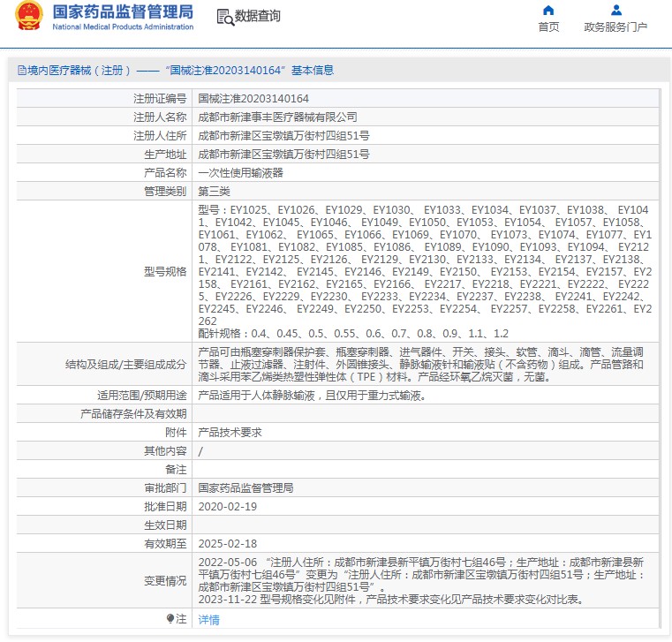
Task: Click the expiry date 2025-02-18
Action: 228,543
